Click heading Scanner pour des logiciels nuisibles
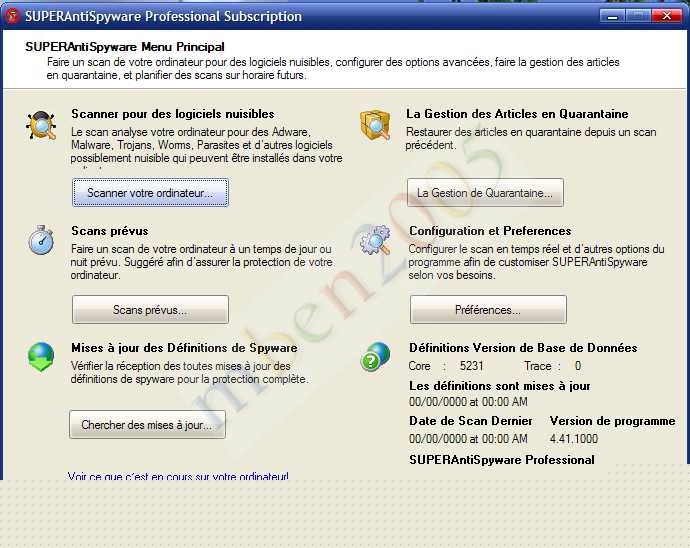The height and width of the screenshot is (548, 690). point(173,114)
